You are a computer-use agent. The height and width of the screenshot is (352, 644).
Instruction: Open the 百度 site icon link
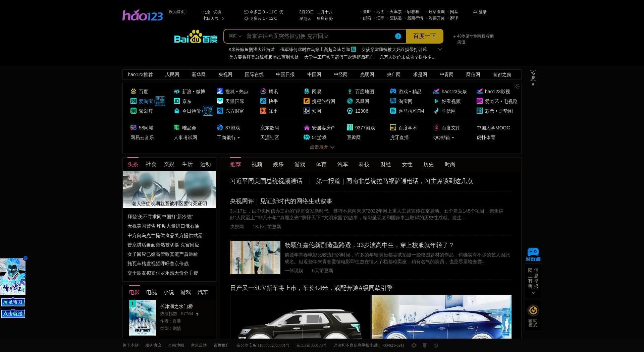[x=133, y=92]
